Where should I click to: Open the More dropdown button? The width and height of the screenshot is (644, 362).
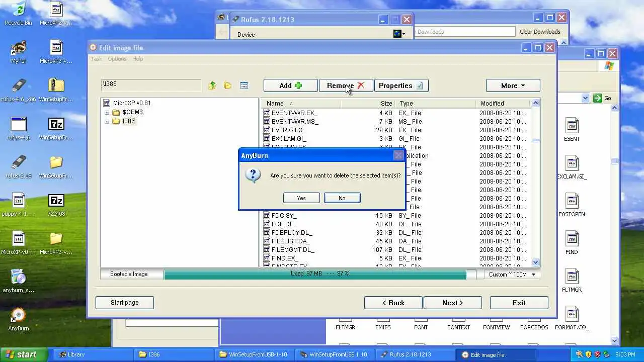(513, 85)
